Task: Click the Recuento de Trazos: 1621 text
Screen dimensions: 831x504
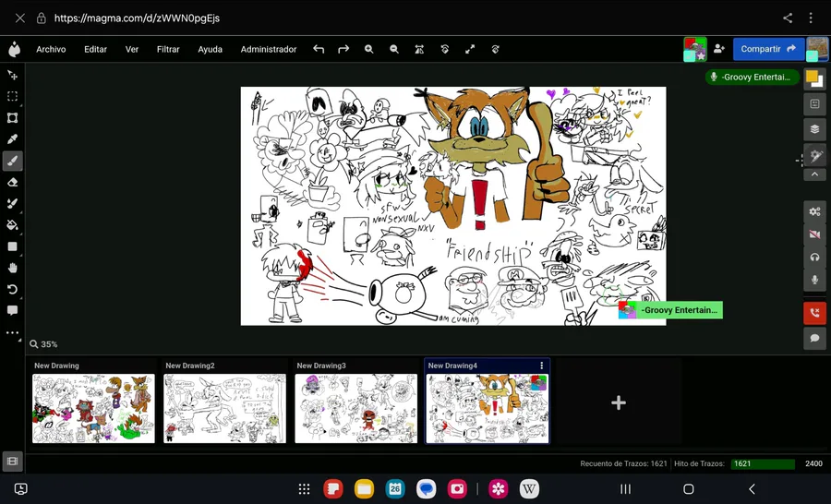Action: tap(623, 463)
